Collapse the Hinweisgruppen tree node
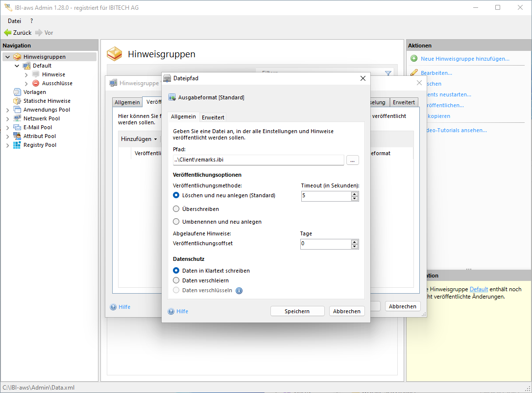Screen dimensions: 532x393 coord(7,57)
